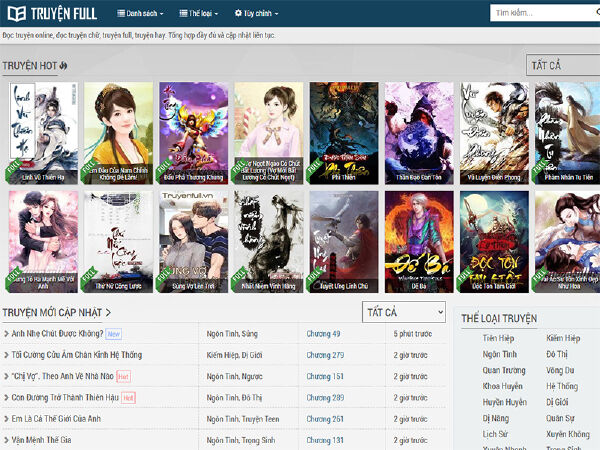The height and width of the screenshot is (450, 600).
Task: Select Dị Giới category in sidebar
Action: (x=557, y=402)
